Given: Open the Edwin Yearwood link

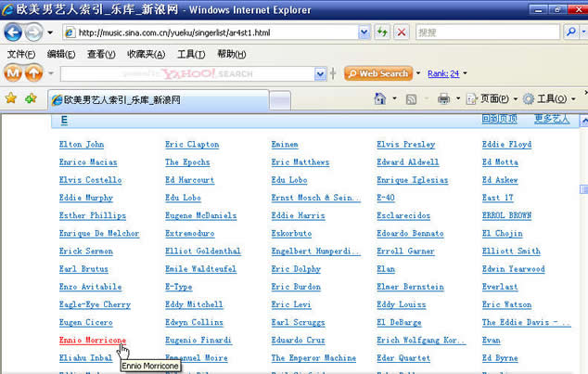Looking at the screenshot, I should pyautogui.click(x=514, y=269).
